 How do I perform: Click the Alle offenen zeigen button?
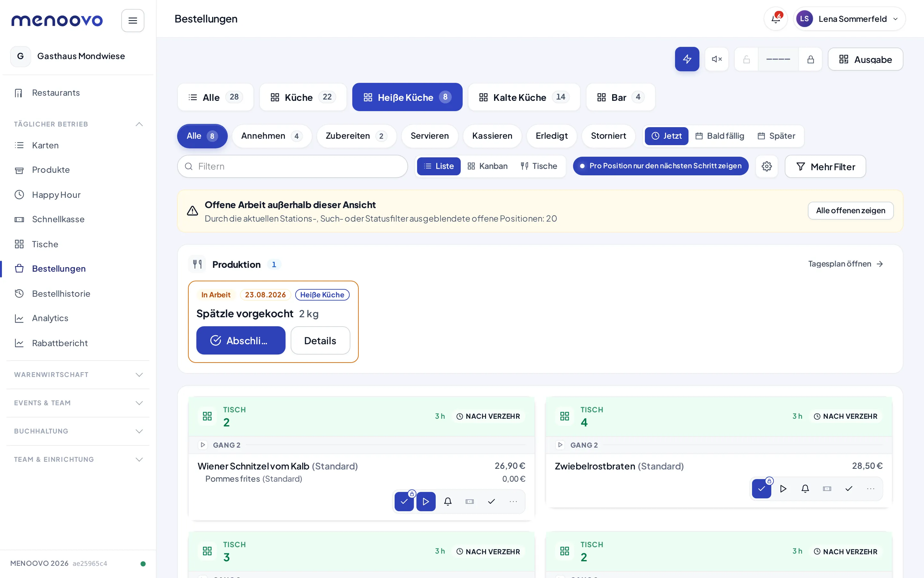(850, 211)
